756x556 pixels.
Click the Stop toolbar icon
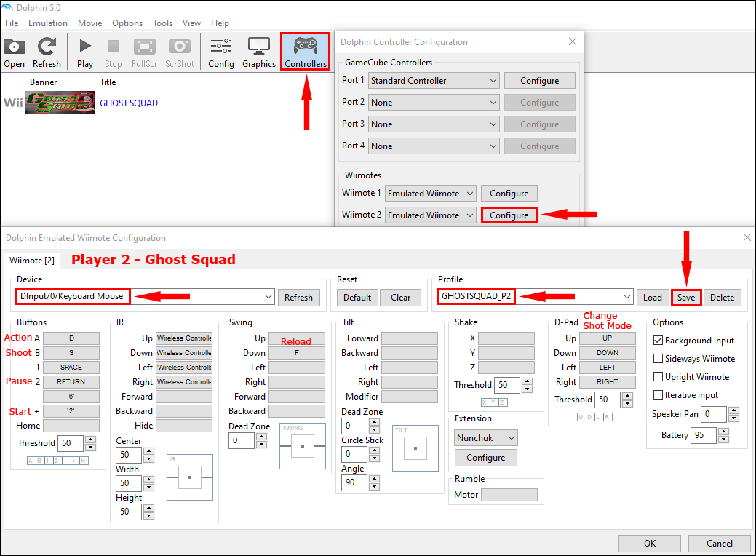(114, 52)
